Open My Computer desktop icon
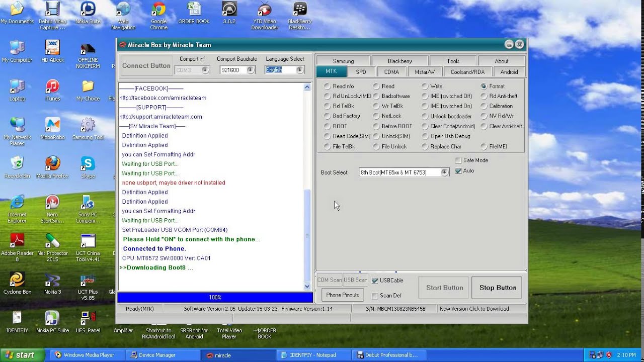 pos(17,52)
